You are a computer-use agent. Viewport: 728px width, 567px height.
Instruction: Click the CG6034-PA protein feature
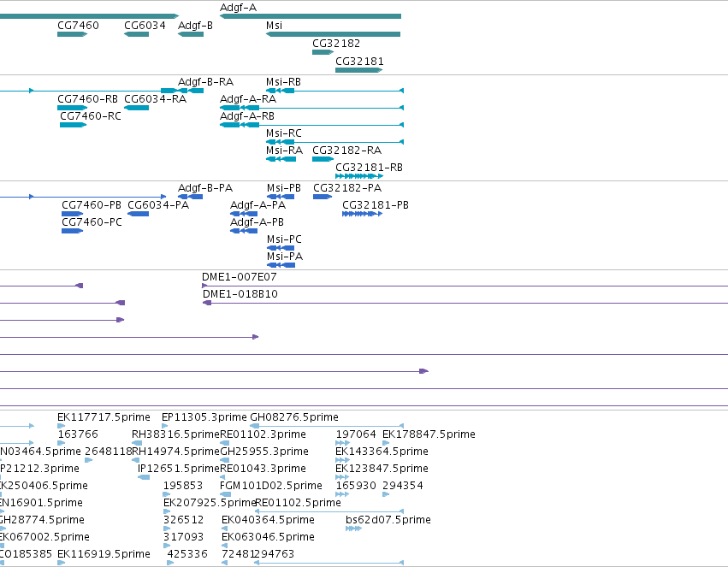click(x=138, y=214)
